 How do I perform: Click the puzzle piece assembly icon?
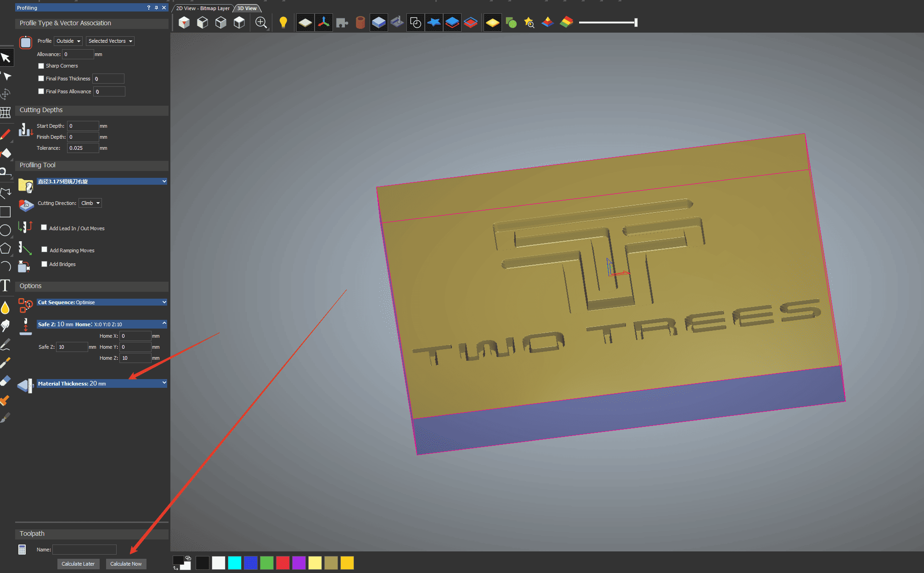tap(342, 23)
